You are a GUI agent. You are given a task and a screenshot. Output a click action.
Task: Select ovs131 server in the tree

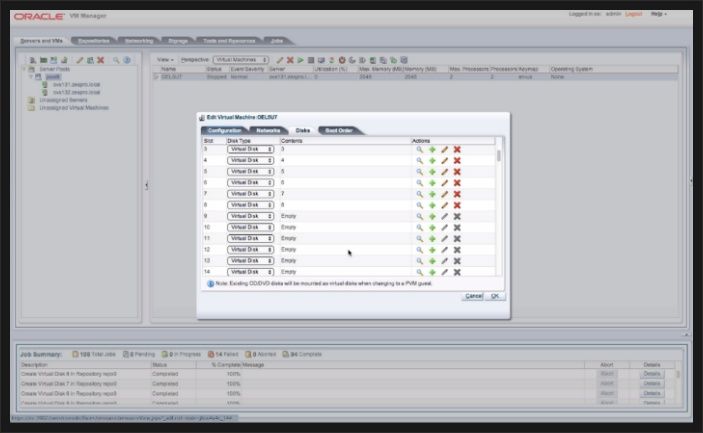coord(77,84)
